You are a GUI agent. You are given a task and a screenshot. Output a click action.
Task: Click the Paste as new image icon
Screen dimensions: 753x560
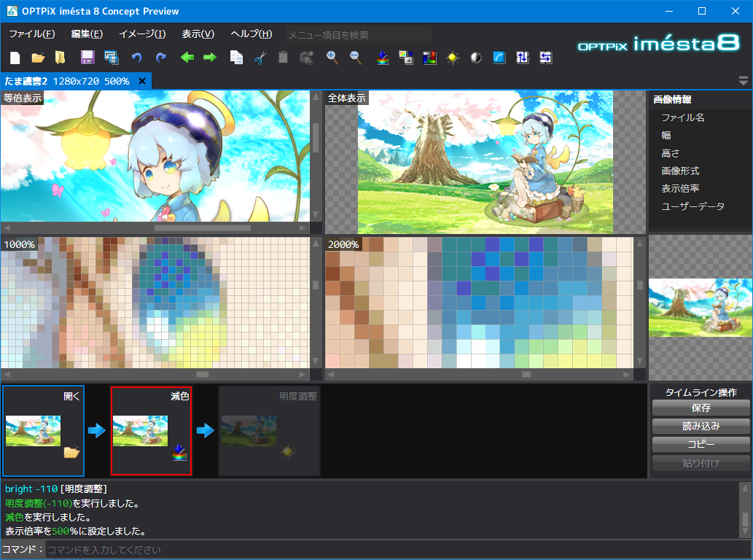307,58
